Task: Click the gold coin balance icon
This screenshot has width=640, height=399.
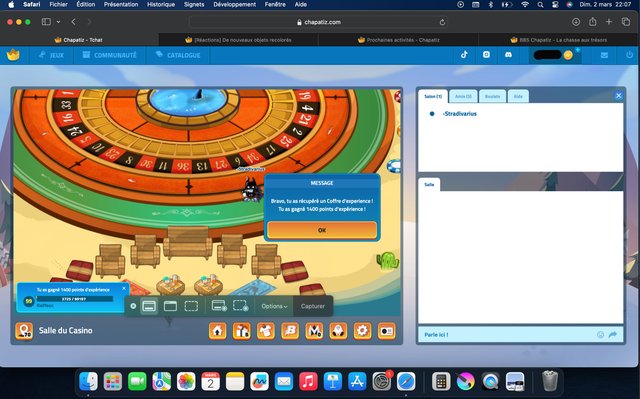Action: (568, 55)
